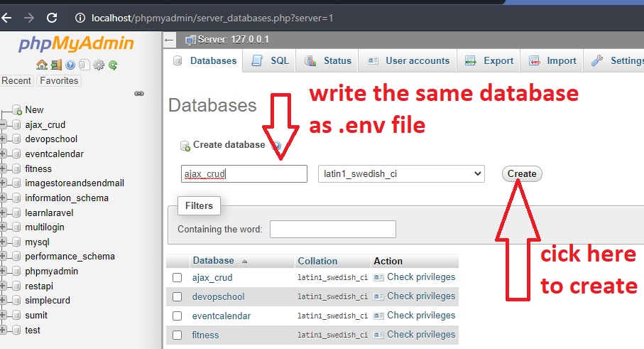Click the 'Containing the word' filter field
Viewport: 644px width, 349px height.
pyautogui.click(x=332, y=229)
